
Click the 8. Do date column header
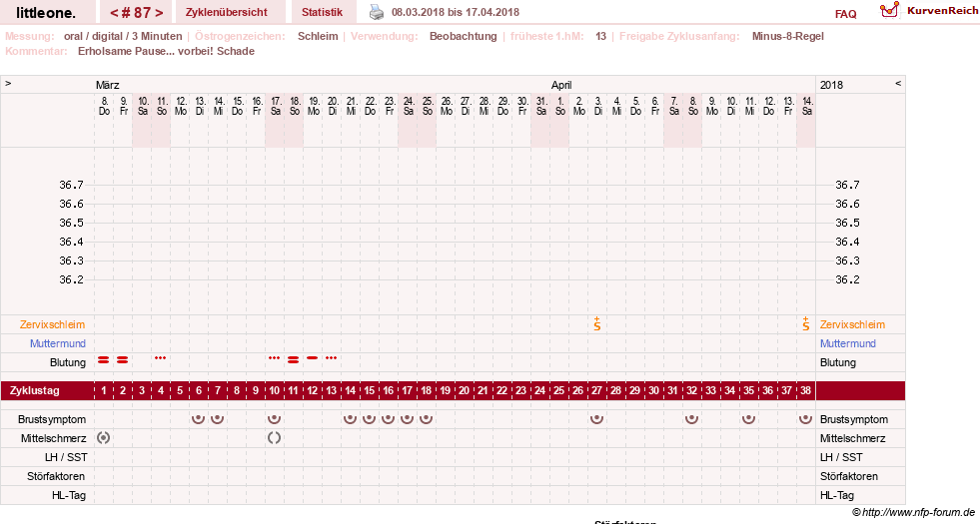(x=104, y=106)
